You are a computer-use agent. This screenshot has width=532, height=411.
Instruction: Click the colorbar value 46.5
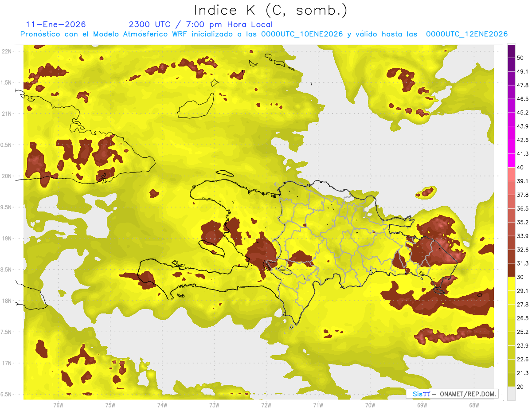coord(523,99)
